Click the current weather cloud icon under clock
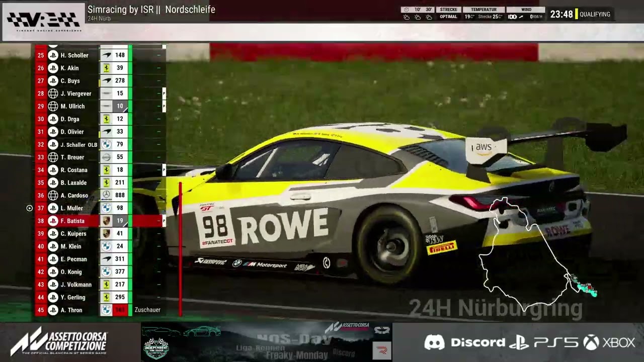This screenshot has width=644, height=362. click(x=407, y=17)
